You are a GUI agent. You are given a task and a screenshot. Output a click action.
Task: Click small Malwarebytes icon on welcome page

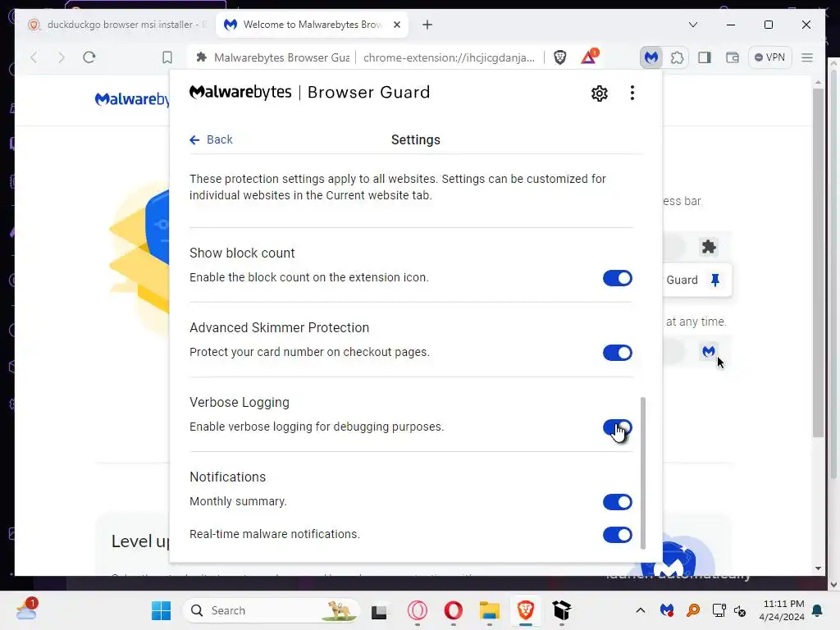708,351
